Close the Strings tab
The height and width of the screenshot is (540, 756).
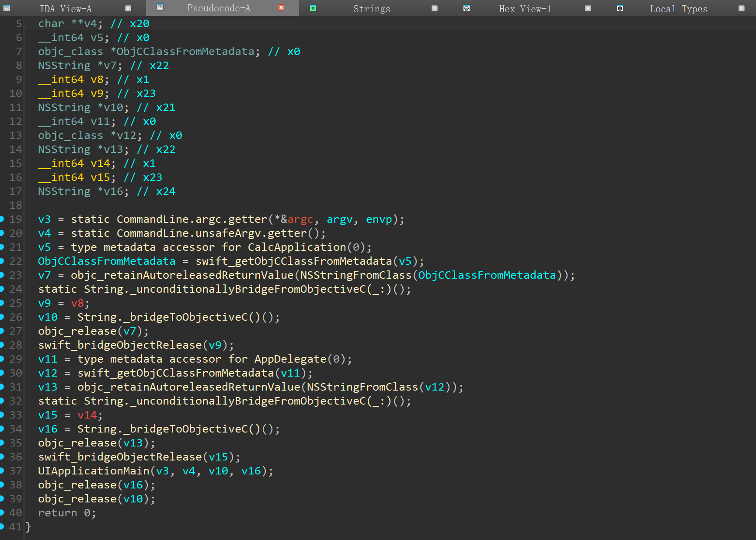click(435, 8)
